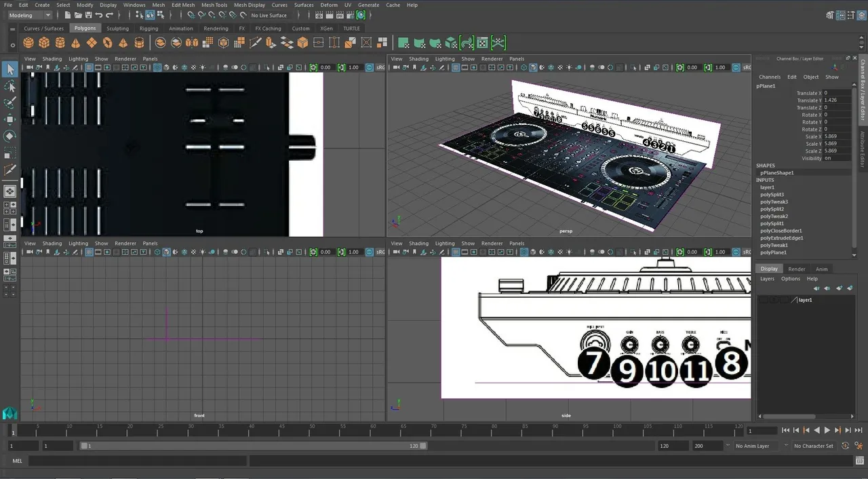Expand the polyCloseBorder1 input node
The width and height of the screenshot is (868, 479).
coord(781,231)
